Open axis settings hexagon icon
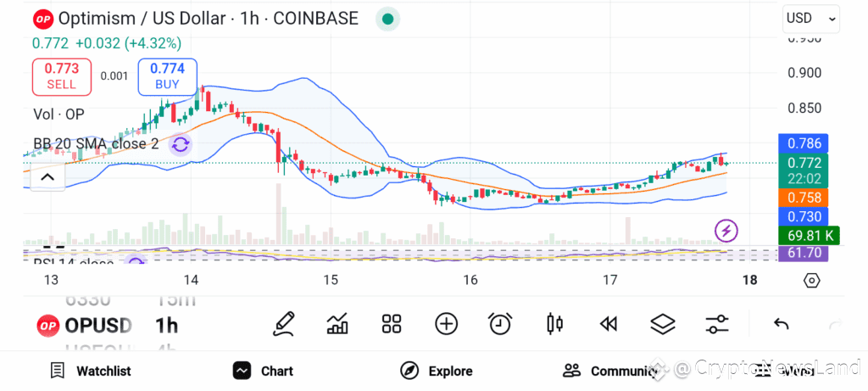The image size is (868, 391). click(811, 281)
